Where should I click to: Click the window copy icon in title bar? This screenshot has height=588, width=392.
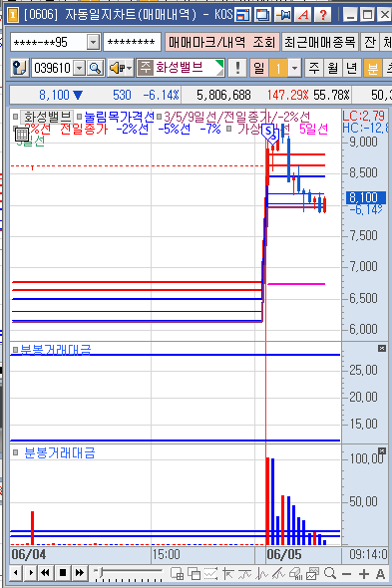262,15
